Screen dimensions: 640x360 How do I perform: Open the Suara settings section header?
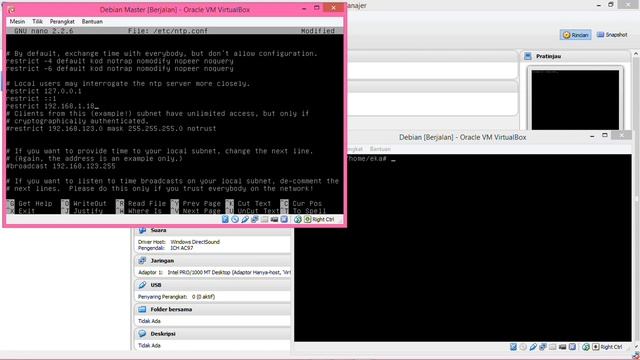212,230
